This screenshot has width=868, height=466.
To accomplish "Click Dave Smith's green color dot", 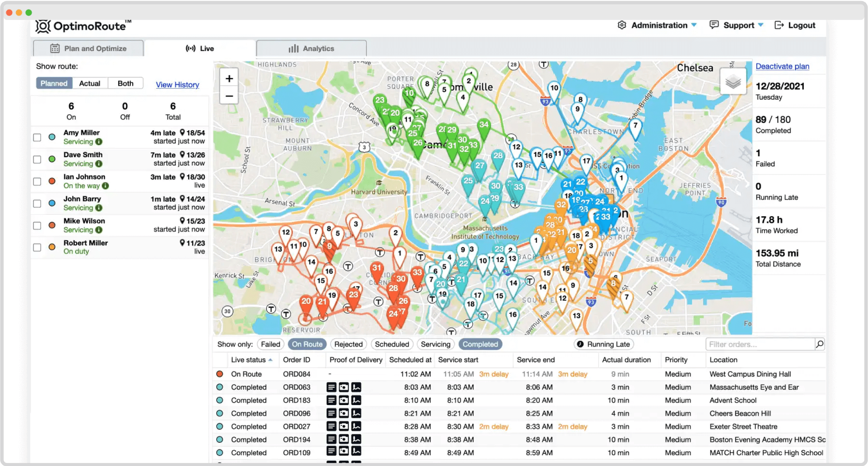I will point(52,159).
